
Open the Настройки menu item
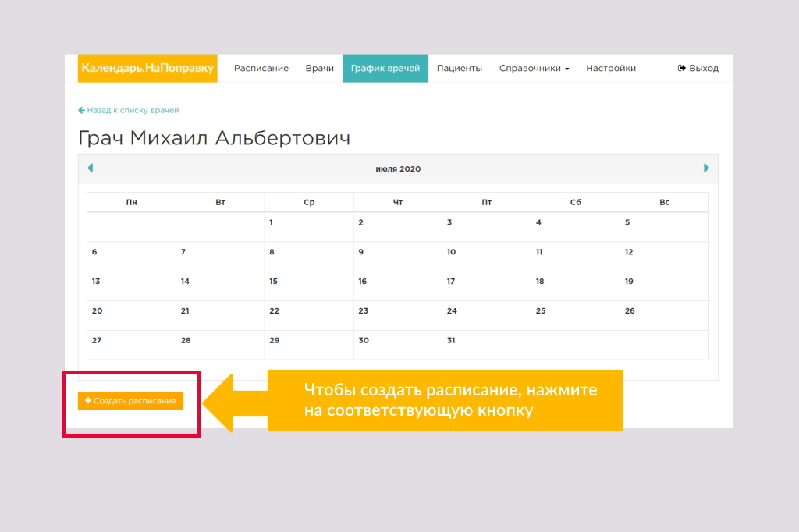click(x=611, y=69)
